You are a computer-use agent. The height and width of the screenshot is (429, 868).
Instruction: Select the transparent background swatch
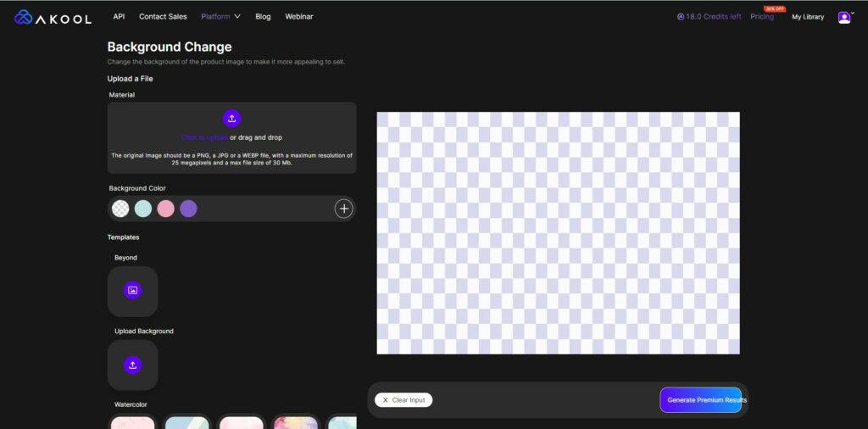tap(121, 209)
